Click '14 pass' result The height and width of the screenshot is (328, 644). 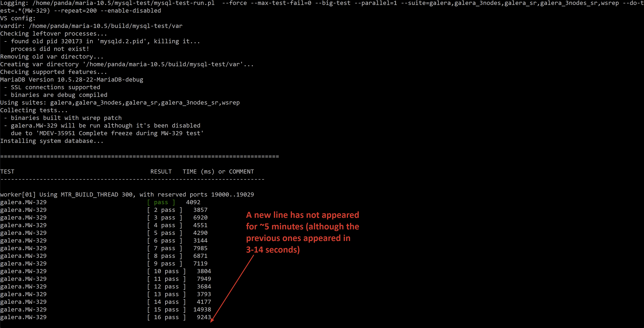pos(166,302)
